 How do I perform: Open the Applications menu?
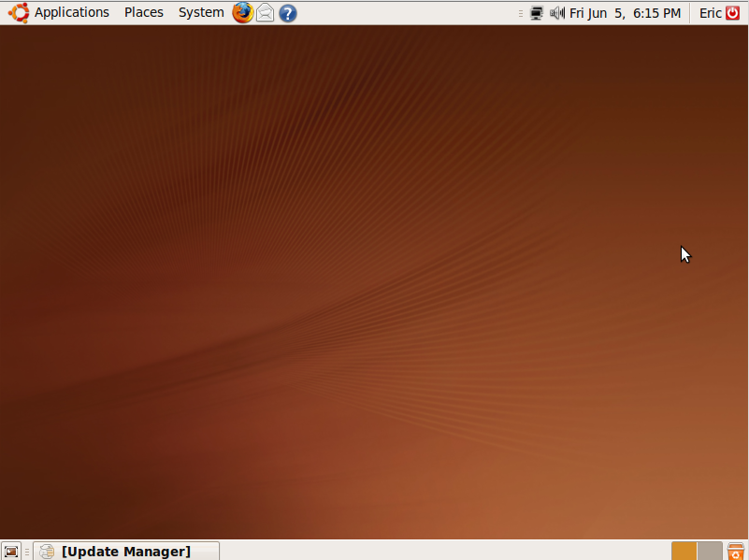click(x=72, y=13)
